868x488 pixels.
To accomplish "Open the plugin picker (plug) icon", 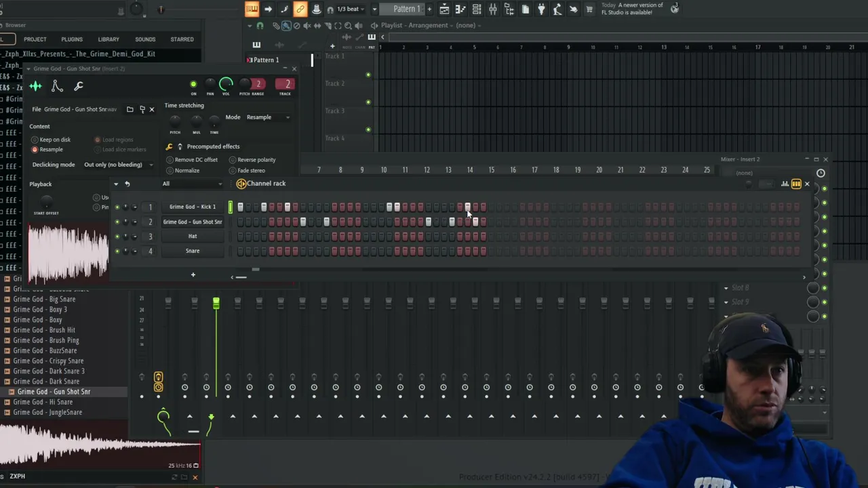I will click(541, 9).
